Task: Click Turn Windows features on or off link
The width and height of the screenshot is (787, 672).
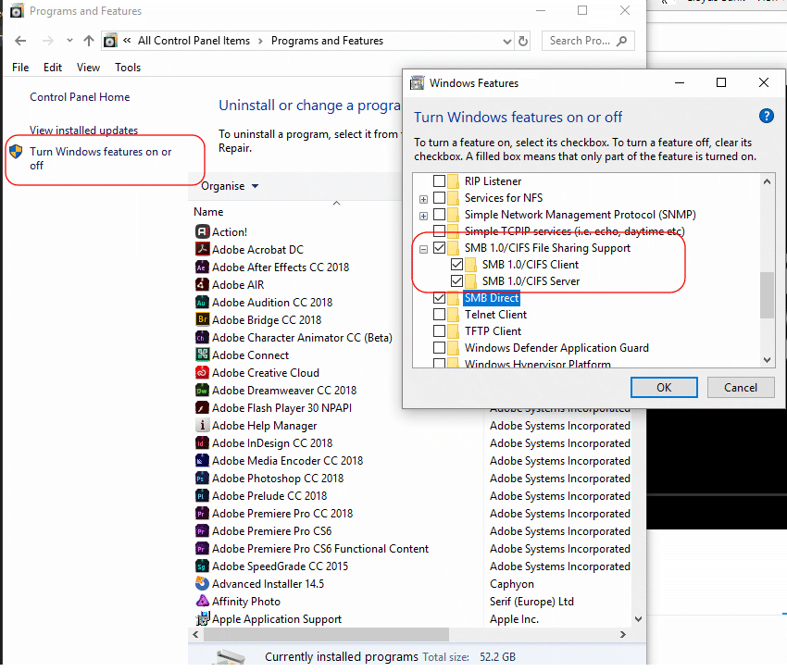Action: tap(100, 158)
